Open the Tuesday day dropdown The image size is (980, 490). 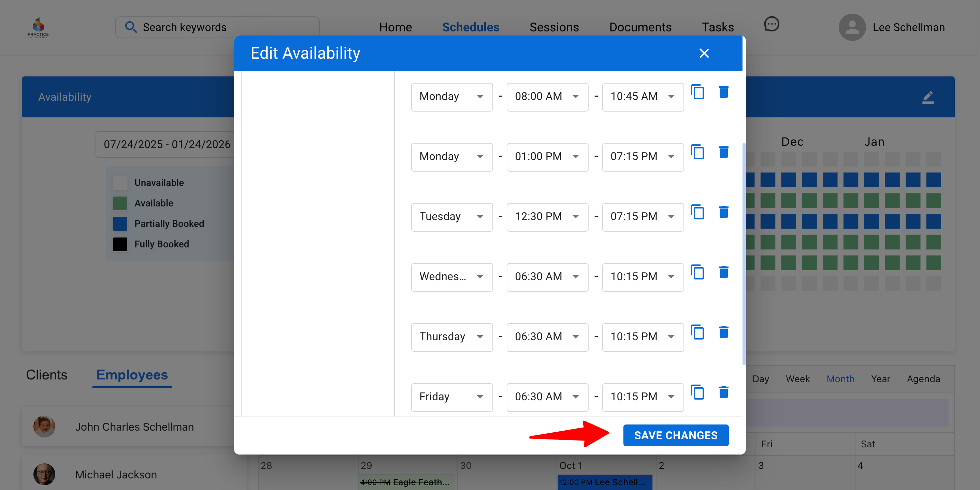point(451,217)
